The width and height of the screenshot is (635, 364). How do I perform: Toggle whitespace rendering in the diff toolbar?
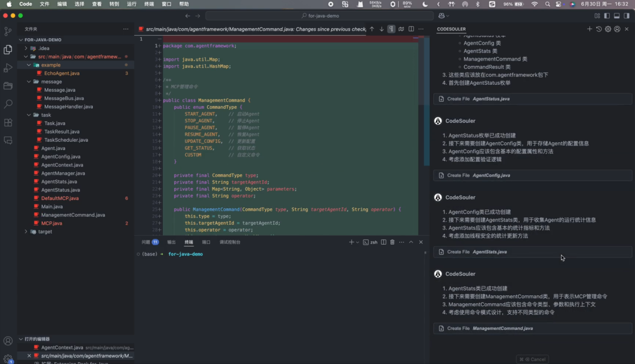coord(390,28)
